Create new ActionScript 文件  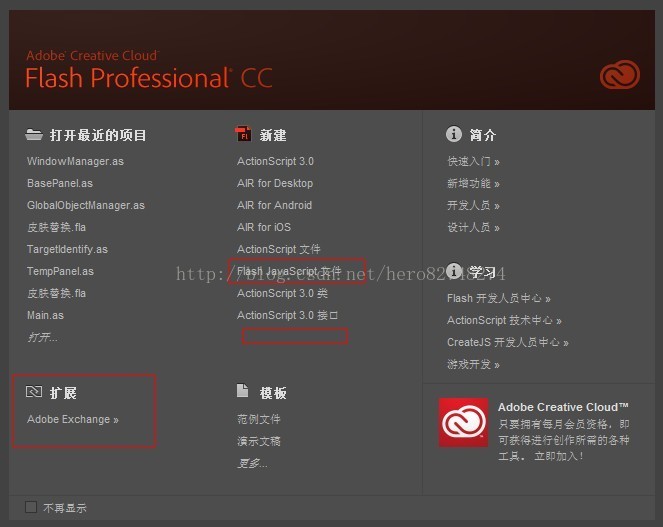(x=279, y=249)
